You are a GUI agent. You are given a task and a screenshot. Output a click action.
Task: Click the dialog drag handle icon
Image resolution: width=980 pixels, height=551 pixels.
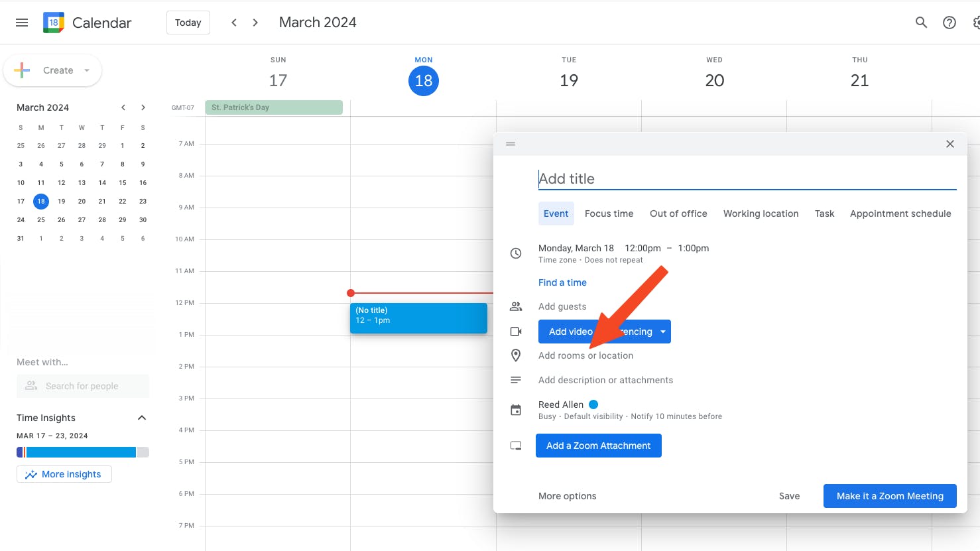pos(511,144)
